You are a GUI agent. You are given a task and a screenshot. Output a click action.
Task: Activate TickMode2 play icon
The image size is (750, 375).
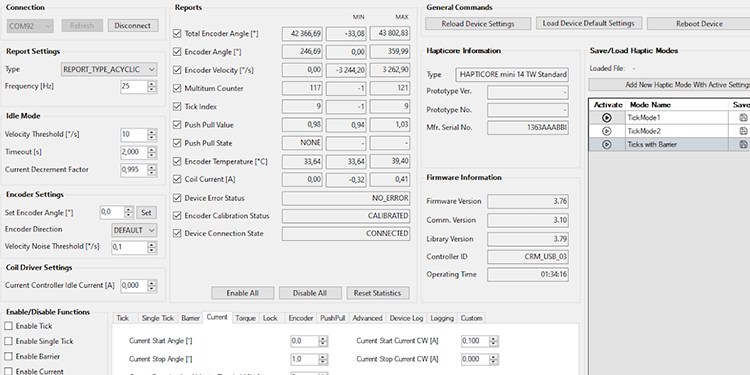pyautogui.click(x=607, y=131)
